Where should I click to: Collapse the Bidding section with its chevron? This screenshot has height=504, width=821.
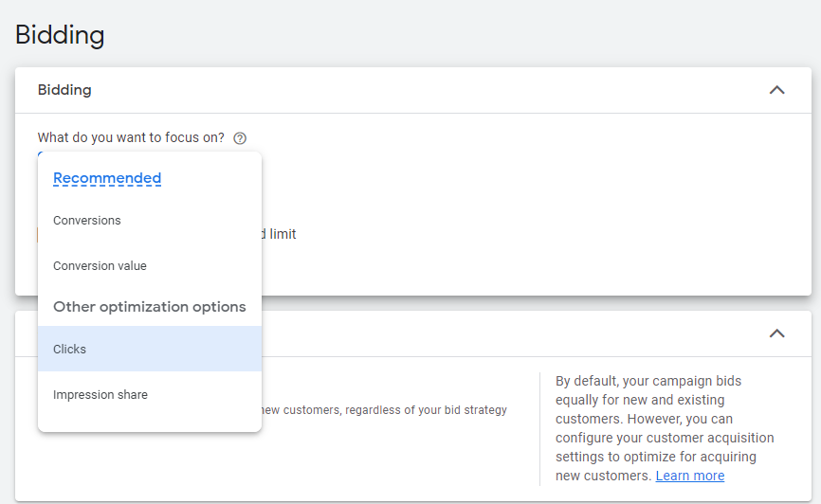pos(776,90)
